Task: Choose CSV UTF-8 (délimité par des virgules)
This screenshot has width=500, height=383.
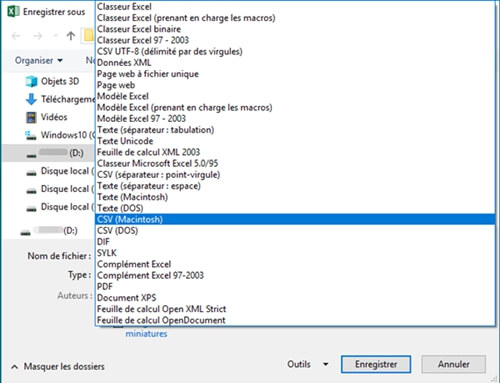Action: (295, 51)
